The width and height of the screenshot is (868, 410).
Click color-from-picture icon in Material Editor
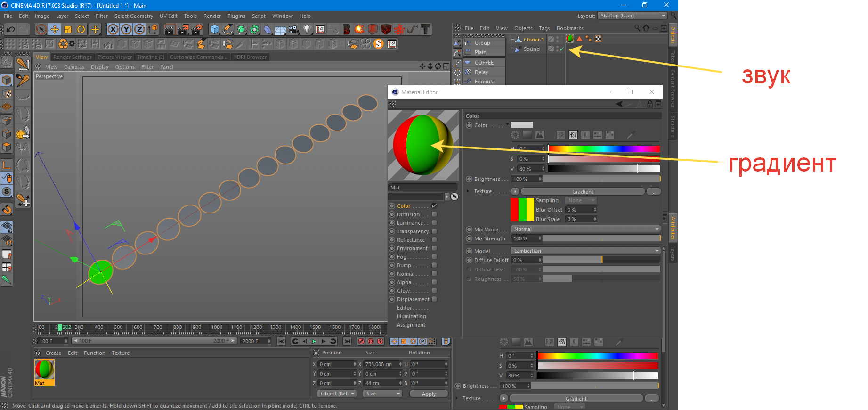540,135
